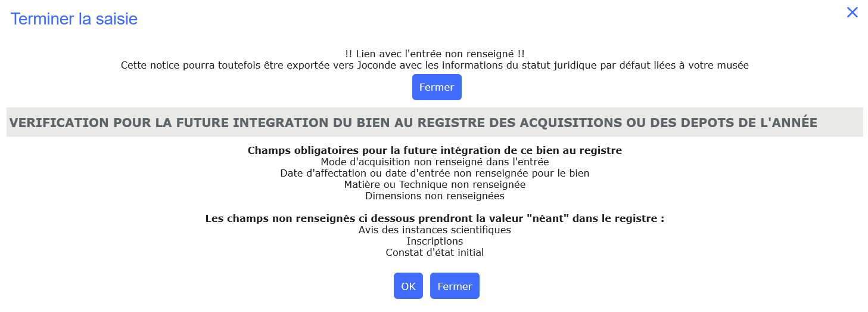The height and width of the screenshot is (312, 868).
Task: Click the "Dimensions non renseignées" message
Action: [434, 196]
